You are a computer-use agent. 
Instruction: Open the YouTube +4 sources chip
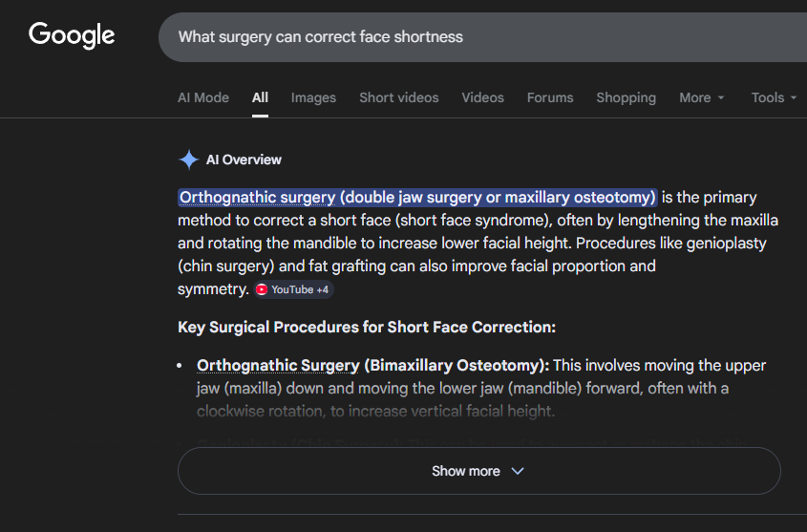(x=293, y=289)
